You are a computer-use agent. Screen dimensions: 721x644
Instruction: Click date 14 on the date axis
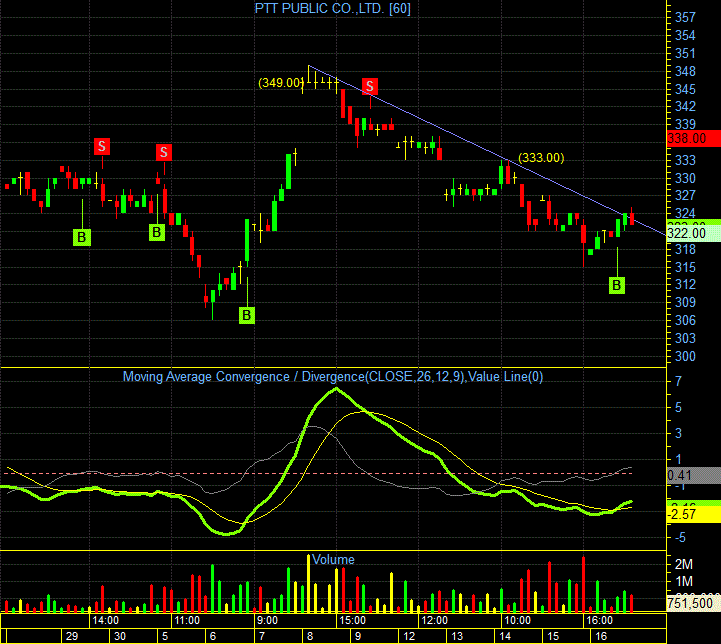(505, 636)
